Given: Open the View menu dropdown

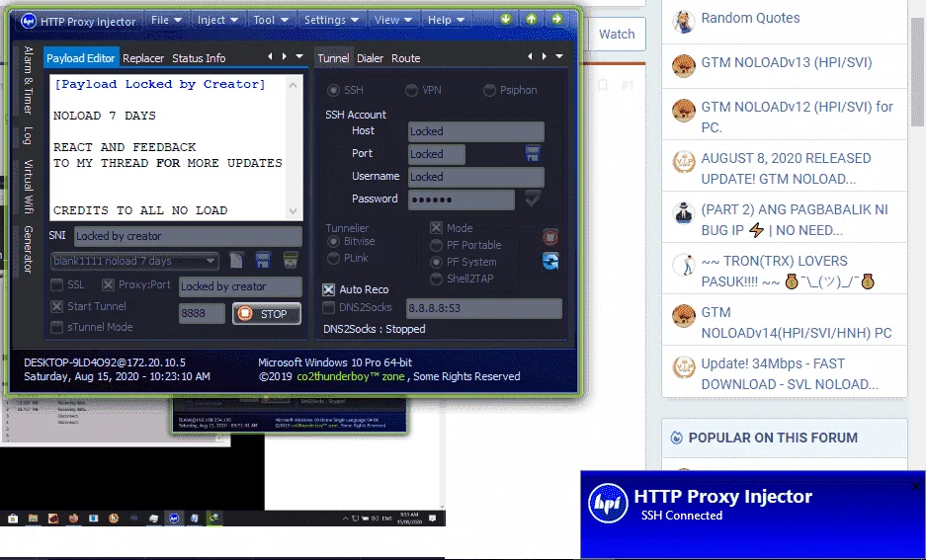Looking at the screenshot, I should pos(392,20).
